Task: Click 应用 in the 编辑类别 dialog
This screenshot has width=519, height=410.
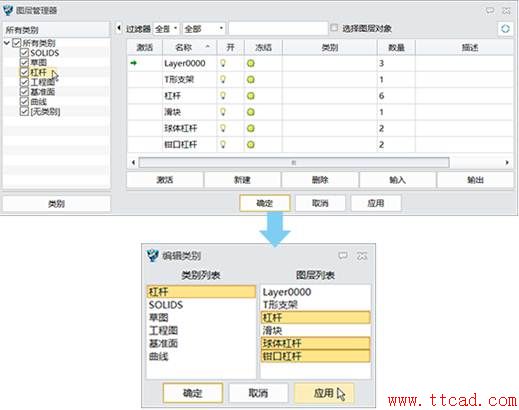Action: pyautogui.click(x=324, y=393)
